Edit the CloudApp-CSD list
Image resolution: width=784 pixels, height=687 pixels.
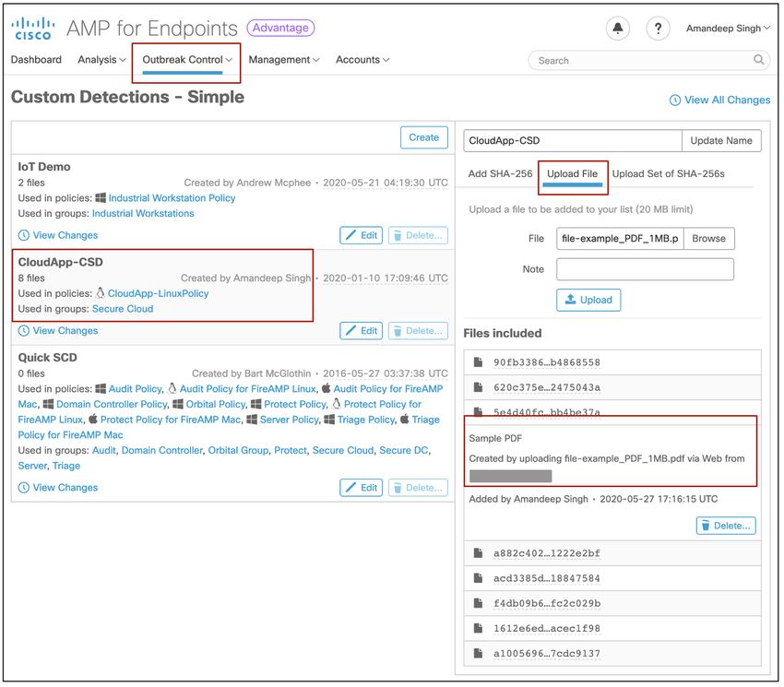[x=361, y=330]
